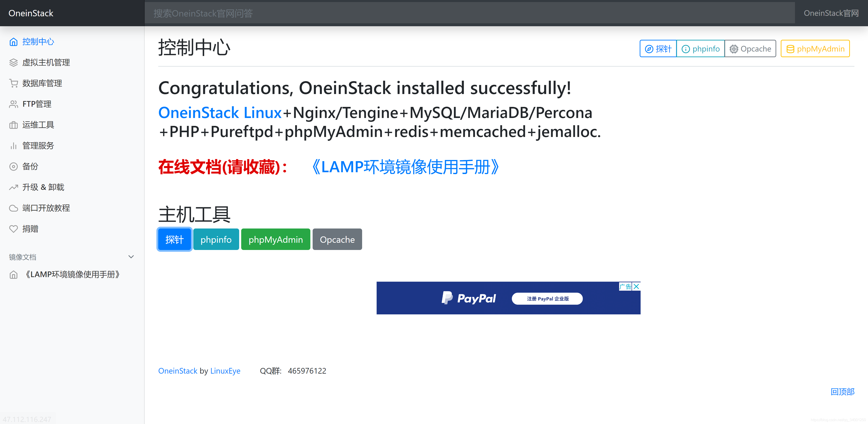Click the green phpMyAdmin button under 主机工具
Viewport: 868px width, 424px height.
[276, 239]
